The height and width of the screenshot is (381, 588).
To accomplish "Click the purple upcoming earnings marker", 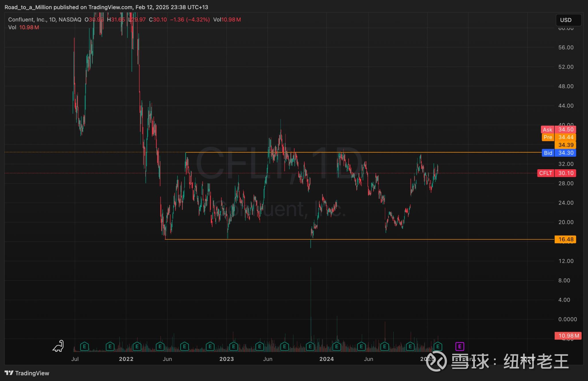I will [460, 347].
